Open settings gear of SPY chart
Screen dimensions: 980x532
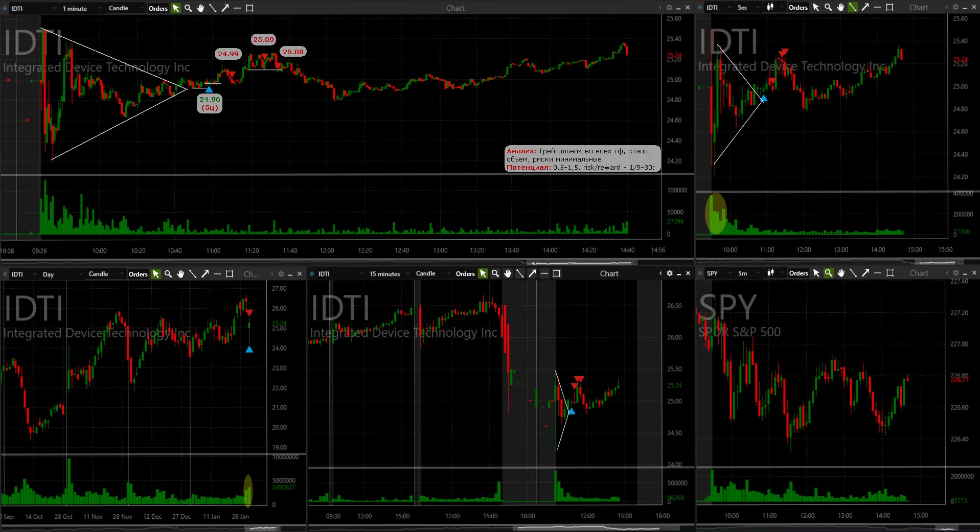pos(955,273)
